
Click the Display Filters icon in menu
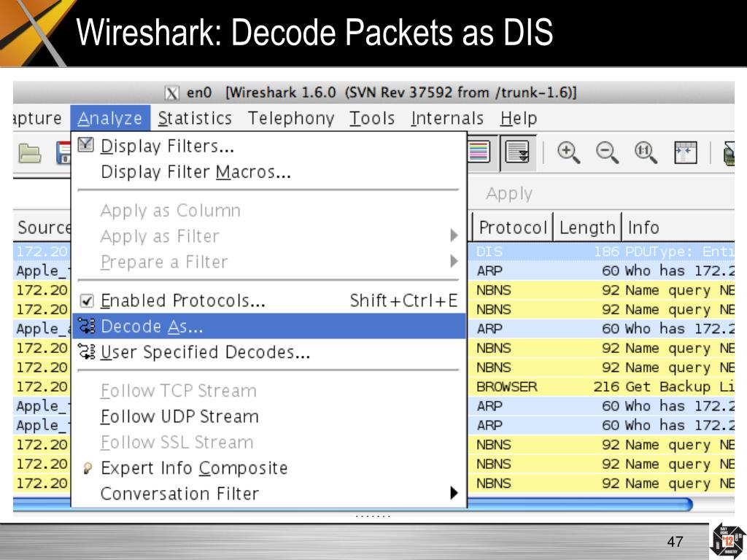click(x=86, y=144)
